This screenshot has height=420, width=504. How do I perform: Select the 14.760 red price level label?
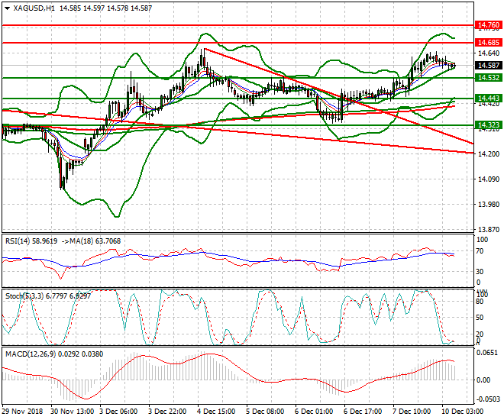(x=488, y=25)
